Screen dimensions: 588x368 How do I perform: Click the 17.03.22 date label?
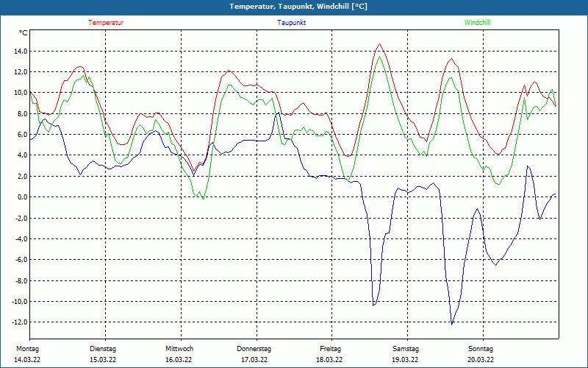click(254, 360)
